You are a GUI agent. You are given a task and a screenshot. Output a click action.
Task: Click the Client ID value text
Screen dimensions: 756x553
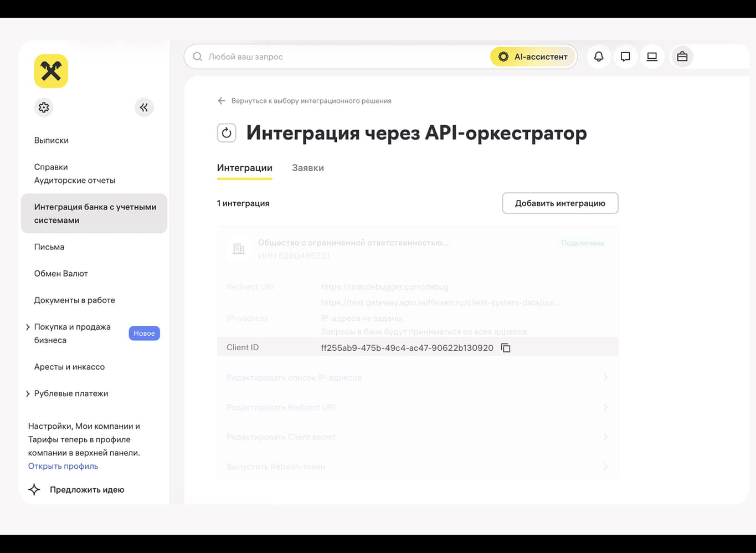tap(407, 347)
